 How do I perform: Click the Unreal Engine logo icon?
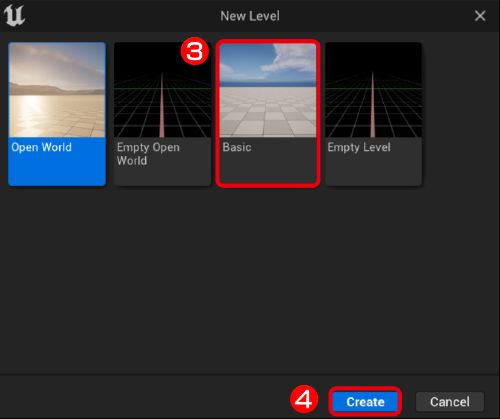pyautogui.click(x=14, y=15)
